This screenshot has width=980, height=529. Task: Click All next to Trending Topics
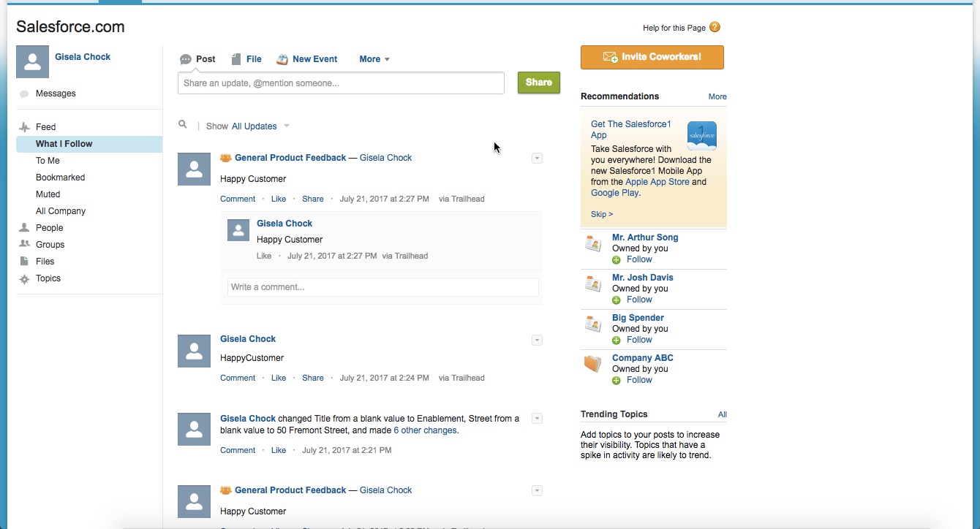(x=723, y=414)
